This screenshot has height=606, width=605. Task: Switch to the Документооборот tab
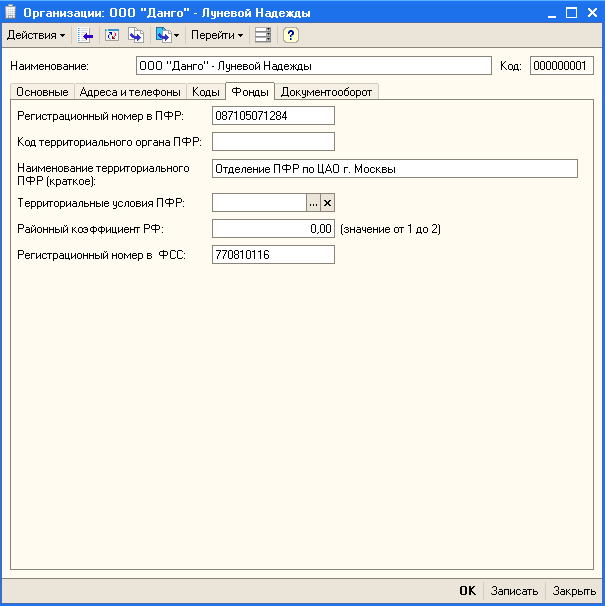point(326,92)
